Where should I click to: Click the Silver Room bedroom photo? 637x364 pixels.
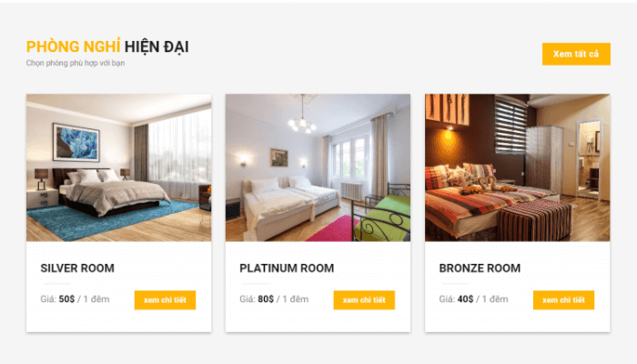(x=118, y=167)
